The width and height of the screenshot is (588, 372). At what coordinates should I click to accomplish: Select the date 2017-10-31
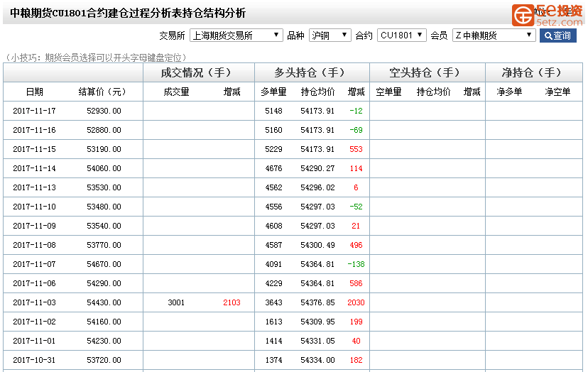[x=34, y=360]
